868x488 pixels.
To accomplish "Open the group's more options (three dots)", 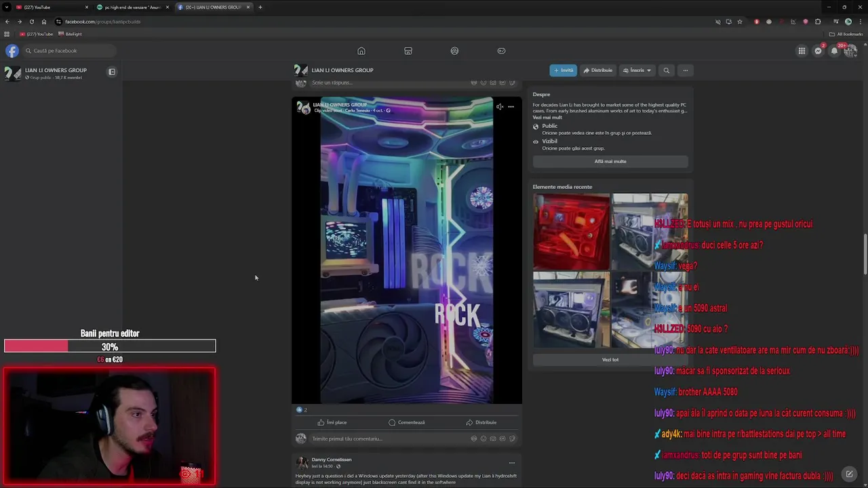I will pos(686,70).
